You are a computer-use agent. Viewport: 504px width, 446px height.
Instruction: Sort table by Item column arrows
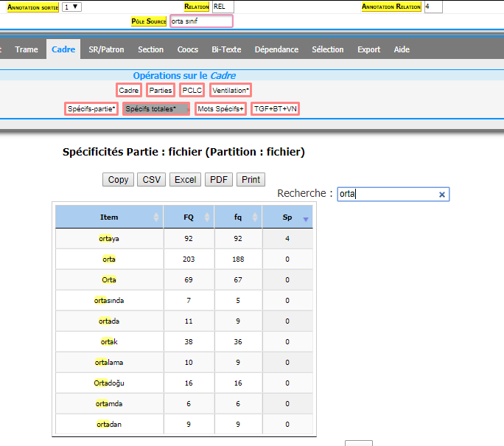[x=155, y=217]
